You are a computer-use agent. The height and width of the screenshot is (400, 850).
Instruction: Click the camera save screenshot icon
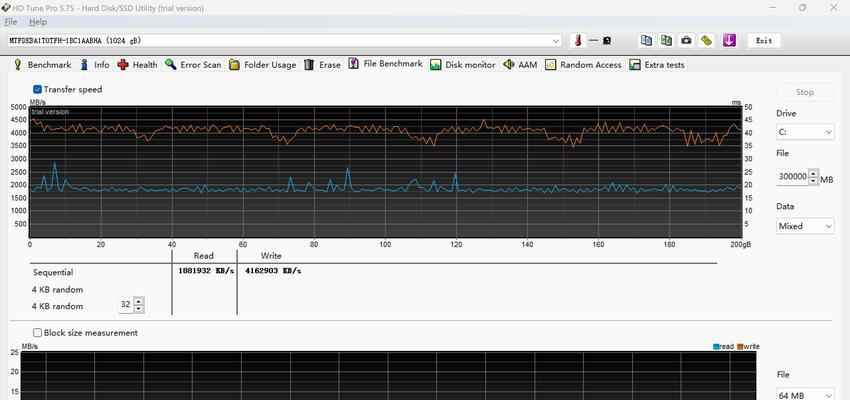click(686, 40)
